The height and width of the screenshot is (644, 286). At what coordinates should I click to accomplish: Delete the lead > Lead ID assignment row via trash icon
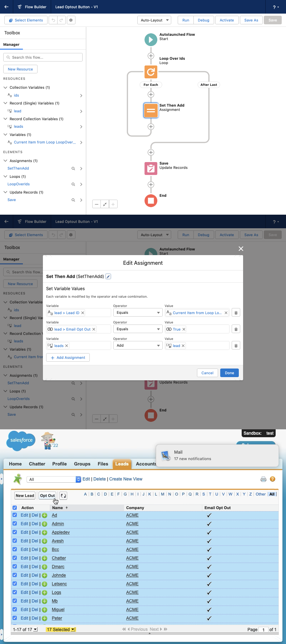click(x=236, y=313)
